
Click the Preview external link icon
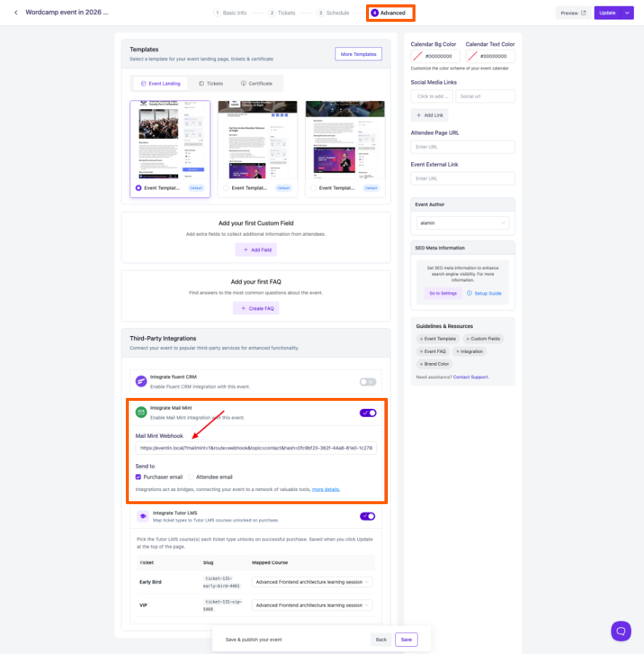584,13
